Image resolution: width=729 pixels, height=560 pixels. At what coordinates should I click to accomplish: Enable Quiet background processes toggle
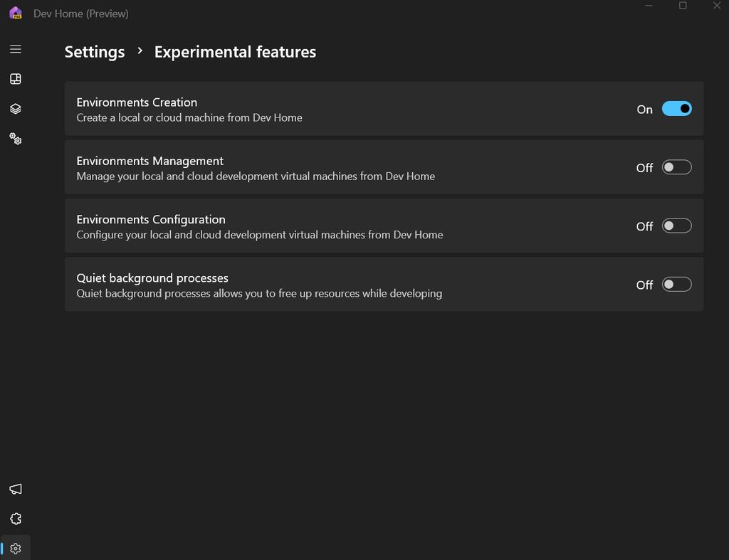pos(676,285)
